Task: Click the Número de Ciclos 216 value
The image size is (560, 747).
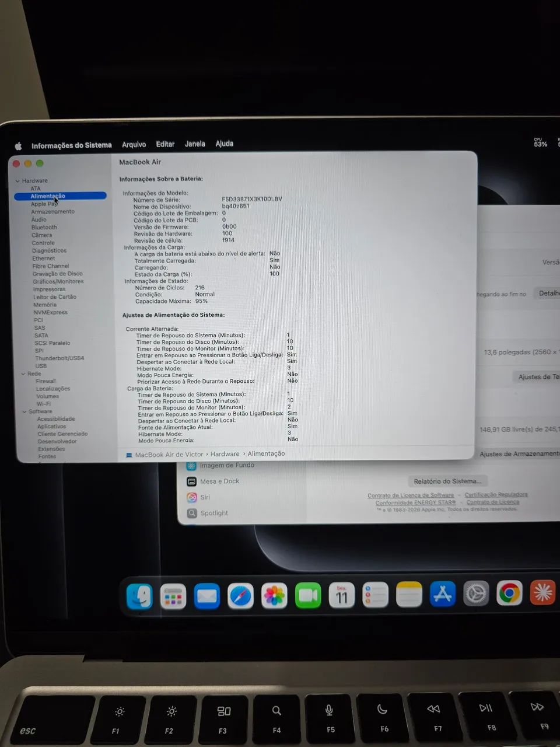Action: point(200,288)
